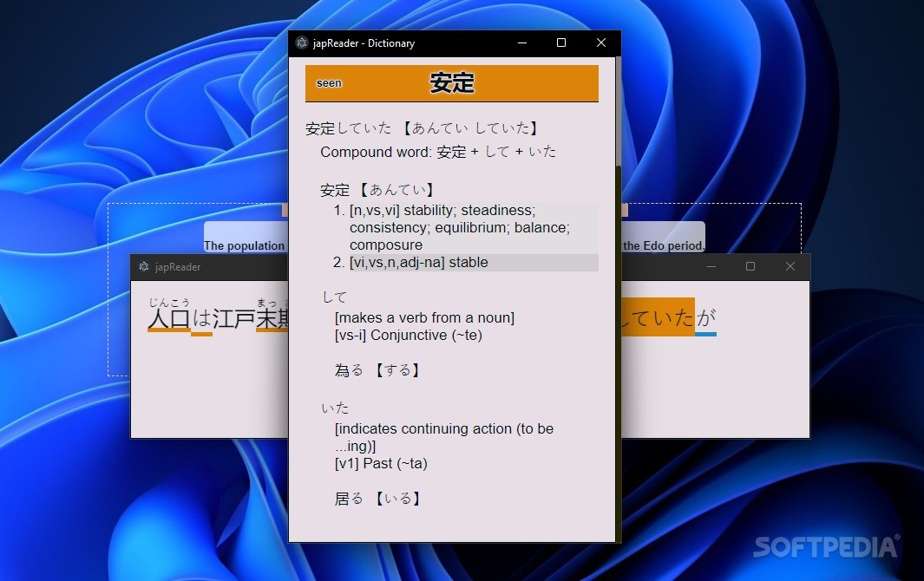The image size is (924, 581).
Task: Click the 安定 headword in the orange banner
Action: (452, 82)
